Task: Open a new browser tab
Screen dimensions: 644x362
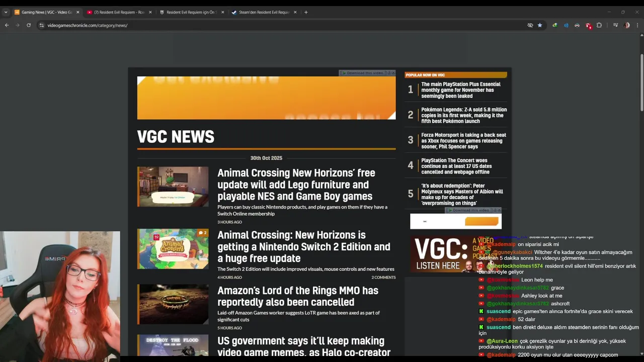Action: [x=306, y=12]
